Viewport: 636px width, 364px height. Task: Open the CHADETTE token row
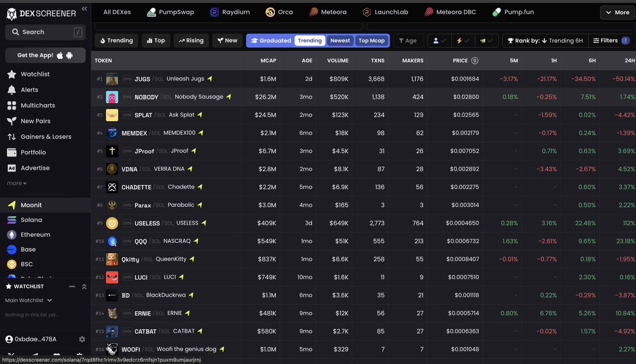tap(364, 187)
